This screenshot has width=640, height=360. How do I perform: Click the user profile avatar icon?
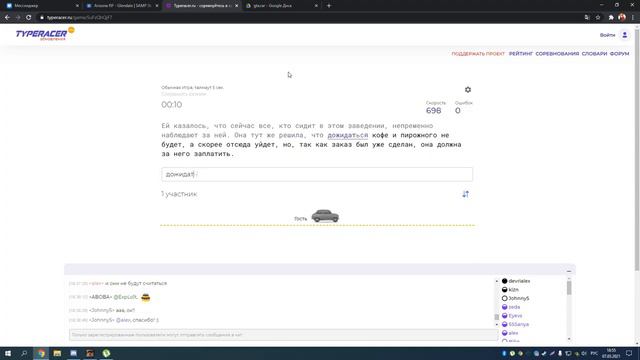click(624, 35)
